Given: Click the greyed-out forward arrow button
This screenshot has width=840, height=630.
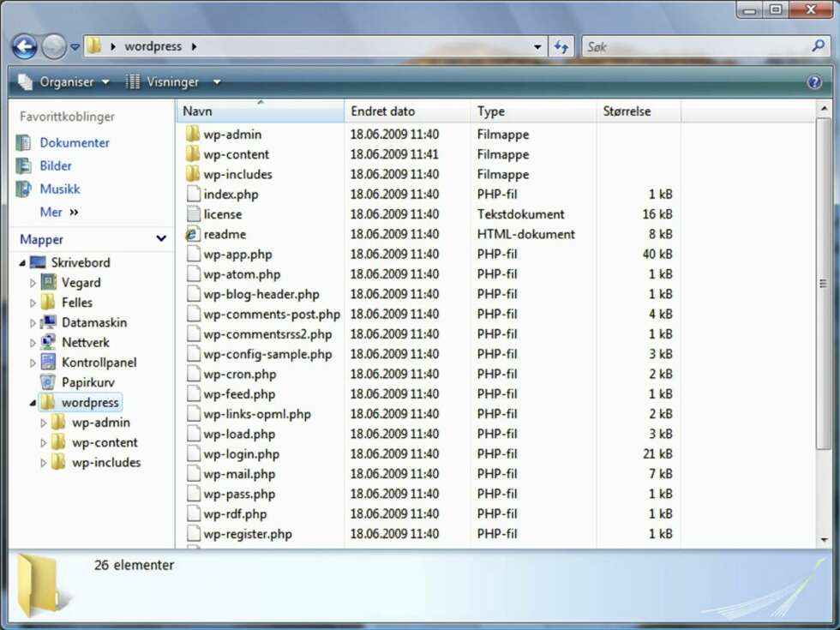Looking at the screenshot, I should 53,46.
